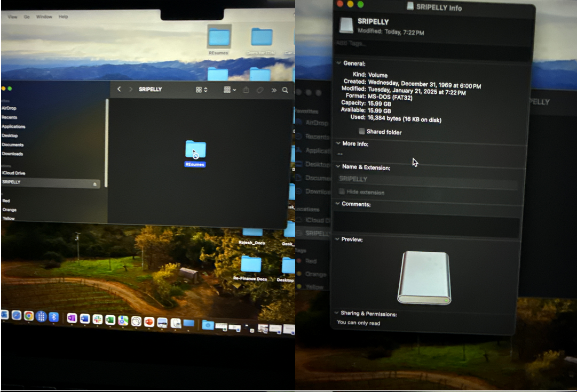Collapse the Preview section

tap(337, 238)
